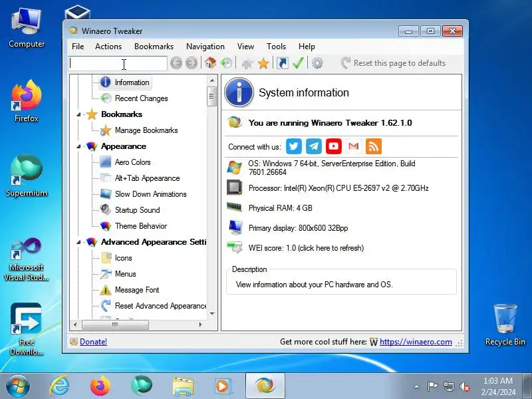Screen dimensions: 532x399
Task: Open the Tools menu
Action: (x=276, y=47)
